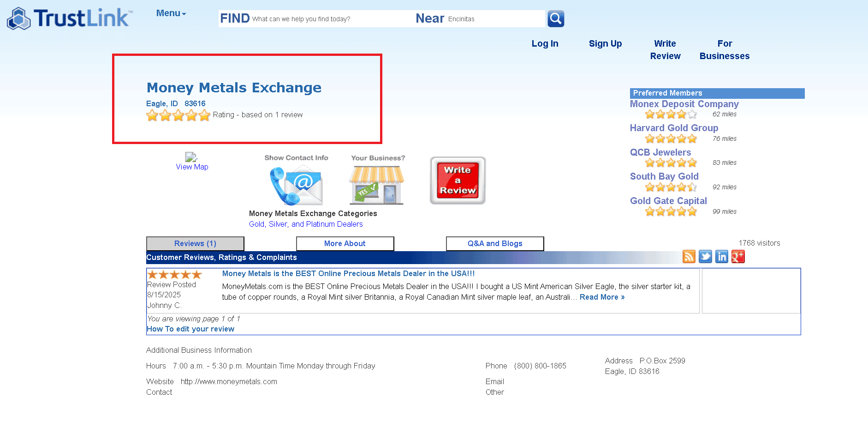Screen dimensions: 868x428
Task: Click the hours text 7:00 a.m. - 5:30 p.m.
Action: click(x=274, y=366)
